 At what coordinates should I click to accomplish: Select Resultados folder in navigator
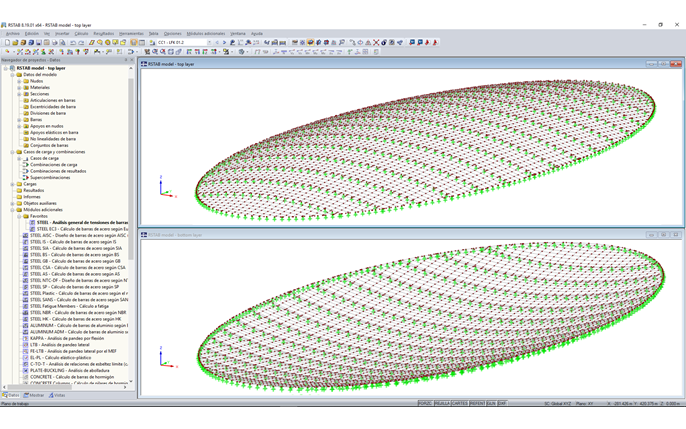[x=33, y=190]
